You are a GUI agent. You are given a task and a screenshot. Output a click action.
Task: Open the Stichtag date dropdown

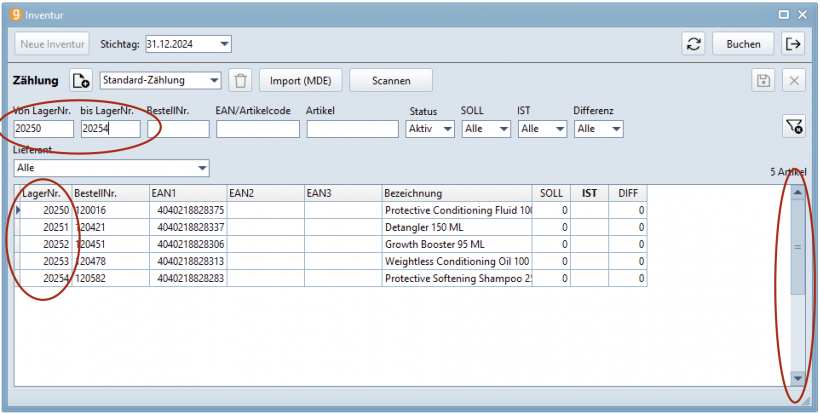225,44
